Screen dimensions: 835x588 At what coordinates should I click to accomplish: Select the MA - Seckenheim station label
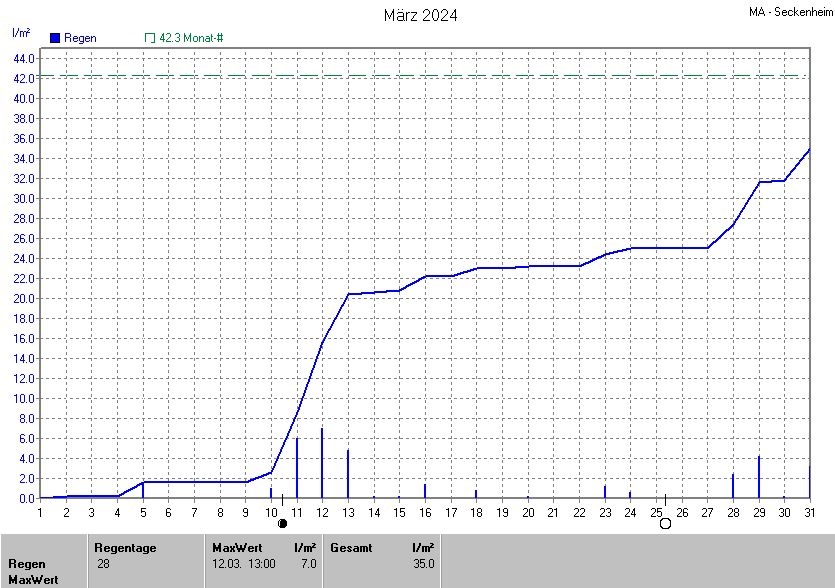click(790, 12)
